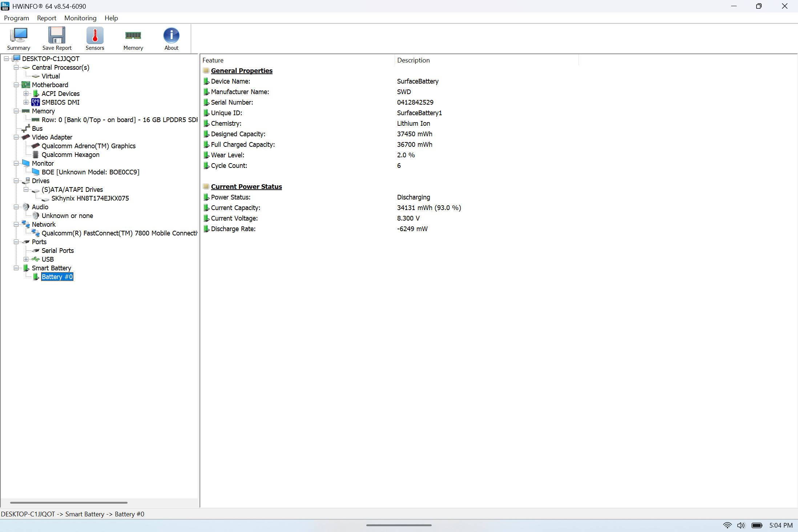The image size is (798, 532).
Task: Select Serial Ports tree item
Action: [57, 250]
